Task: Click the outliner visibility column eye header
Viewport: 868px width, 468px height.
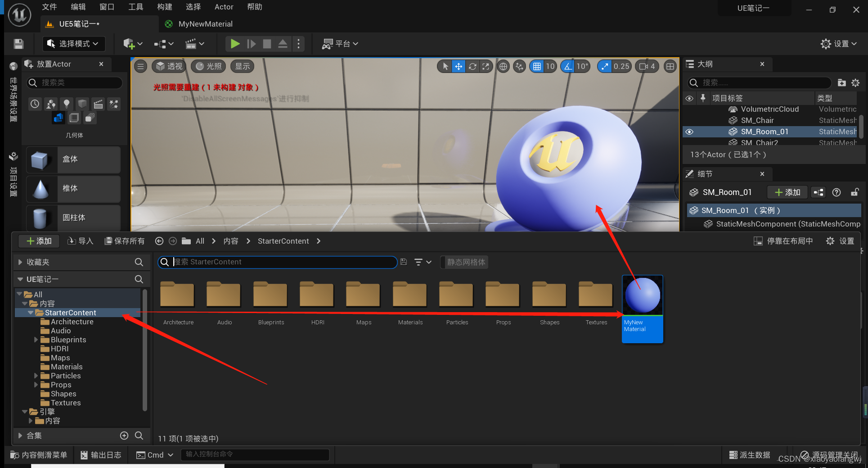Action: (689, 98)
